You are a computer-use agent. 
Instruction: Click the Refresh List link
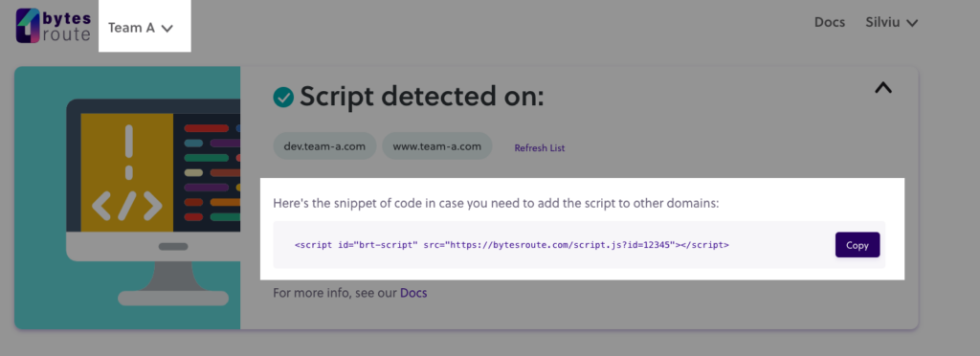[x=540, y=148]
